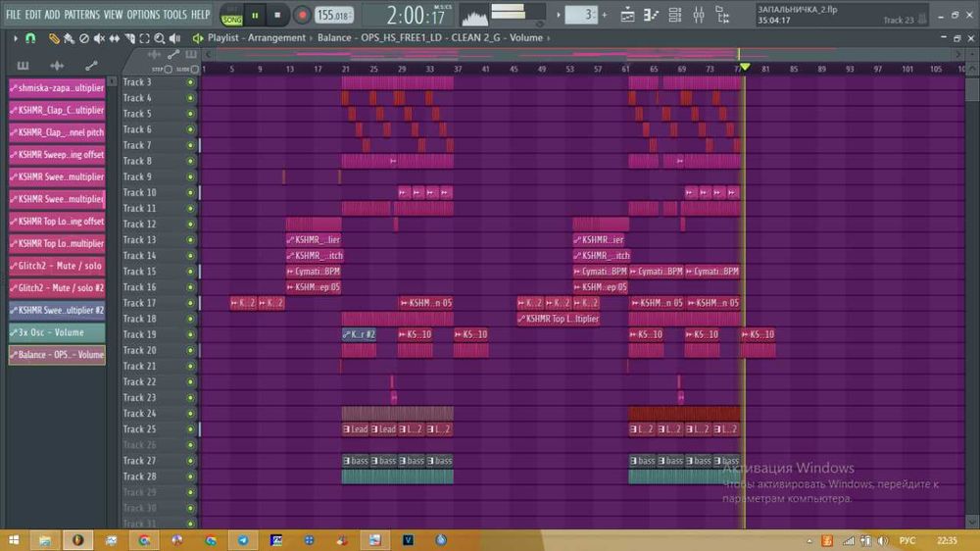The image size is (980, 551).
Task: Show pattern clips in the picker panel
Action: (x=24, y=65)
